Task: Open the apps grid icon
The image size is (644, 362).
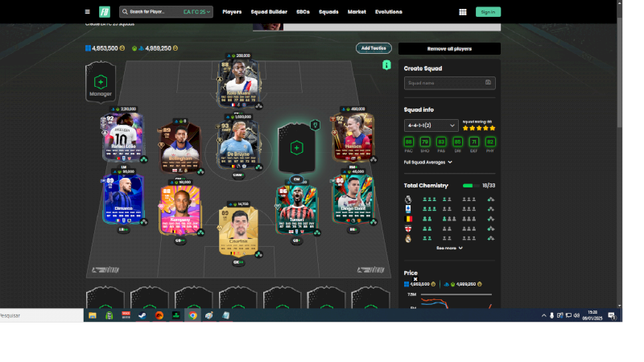Action: [462, 12]
